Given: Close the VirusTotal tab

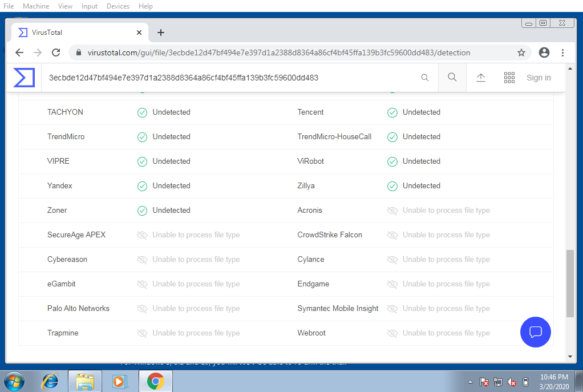Looking at the screenshot, I should [139, 33].
